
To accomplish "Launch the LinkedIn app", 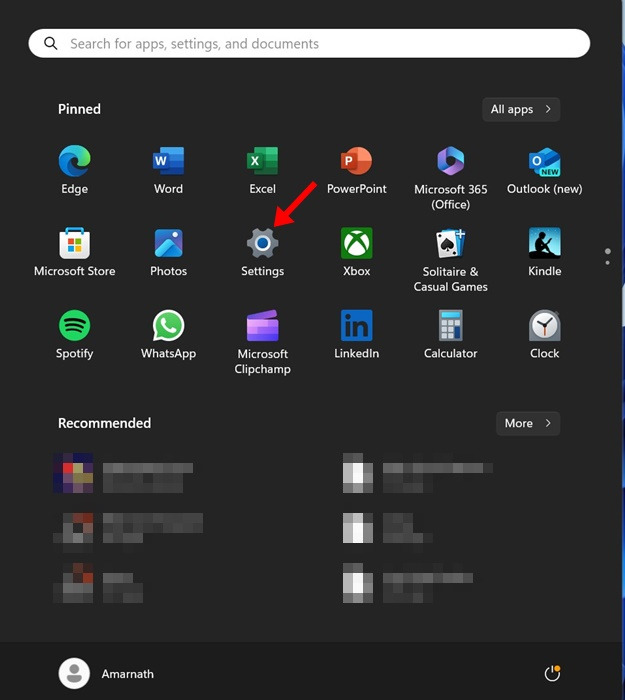I will 356,334.
